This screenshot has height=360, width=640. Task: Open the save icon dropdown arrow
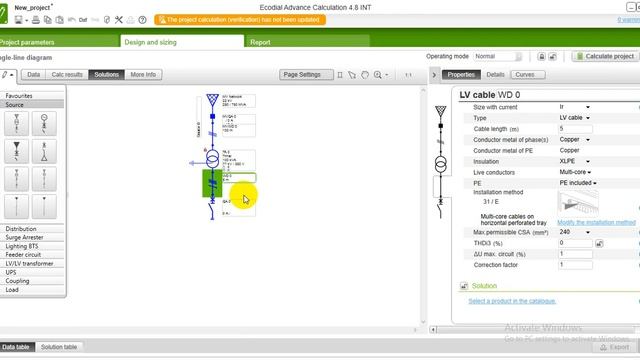coord(27,20)
